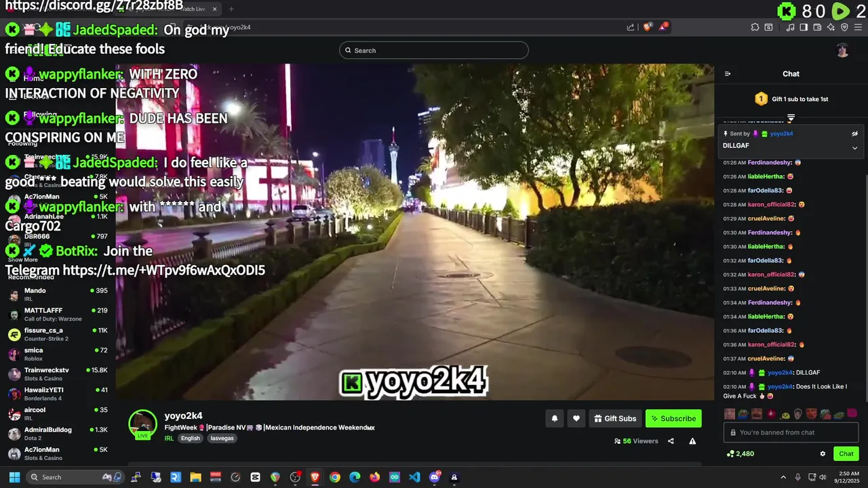This screenshot has width=868, height=488.
Task: Click the lasvegas tag
Action: point(222,439)
